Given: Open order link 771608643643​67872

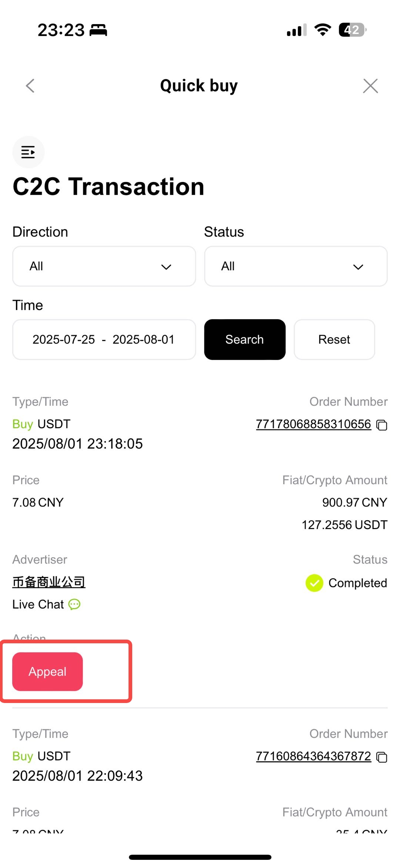Looking at the screenshot, I should [x=313, y=756].
